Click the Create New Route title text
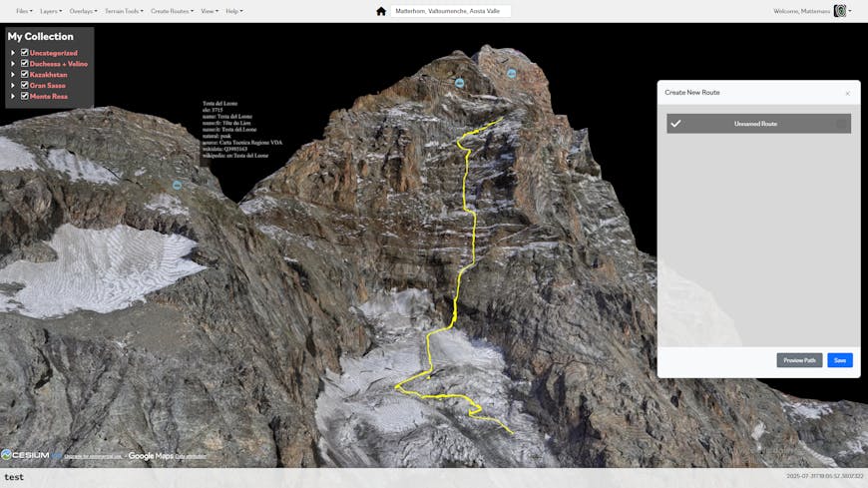 point(692,93)
